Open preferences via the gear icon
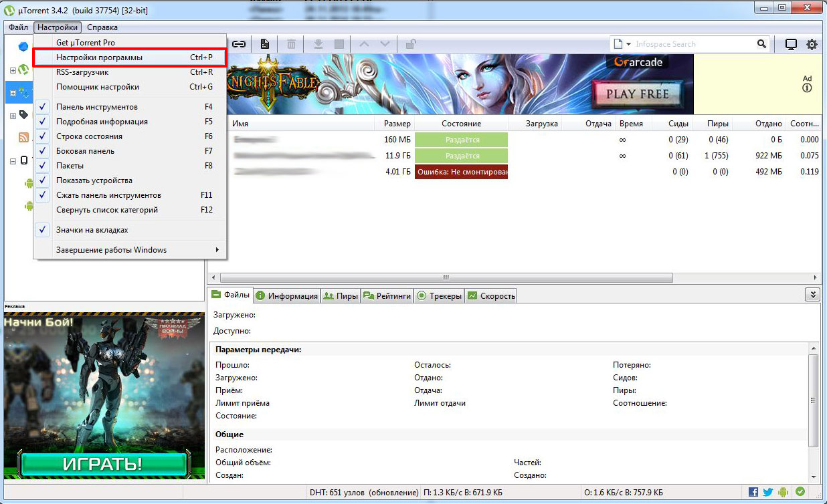This screenshot has height=504, width=827. click(x=812, y=45)
